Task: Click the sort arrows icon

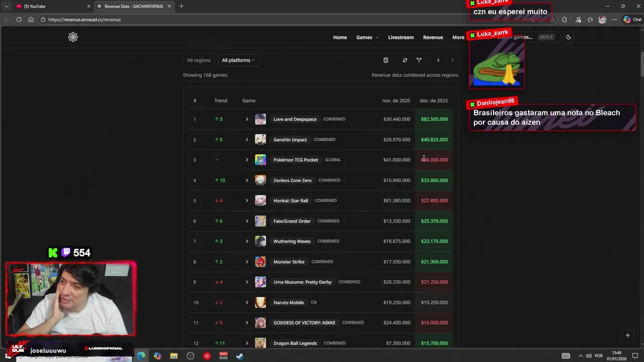Action: tap(405, 60)
